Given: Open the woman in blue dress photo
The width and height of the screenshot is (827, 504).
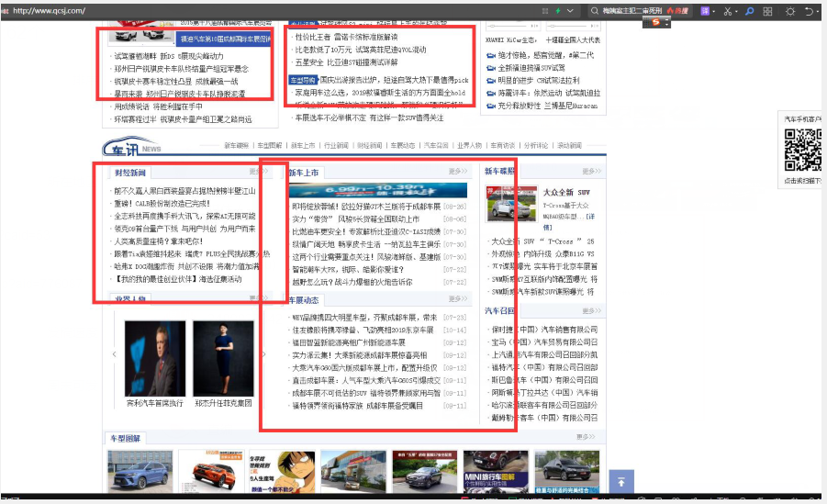Looking at the screenshot, I should point(224,358).
